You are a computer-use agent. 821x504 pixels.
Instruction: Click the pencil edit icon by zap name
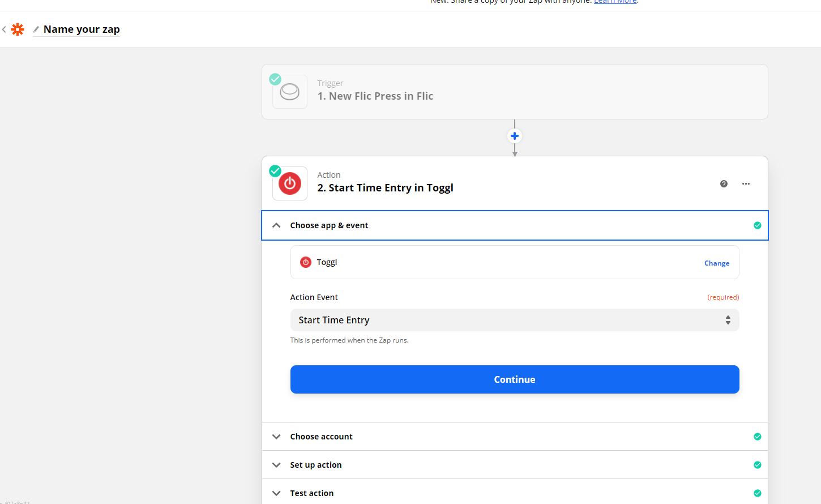[x=36, y=29]
